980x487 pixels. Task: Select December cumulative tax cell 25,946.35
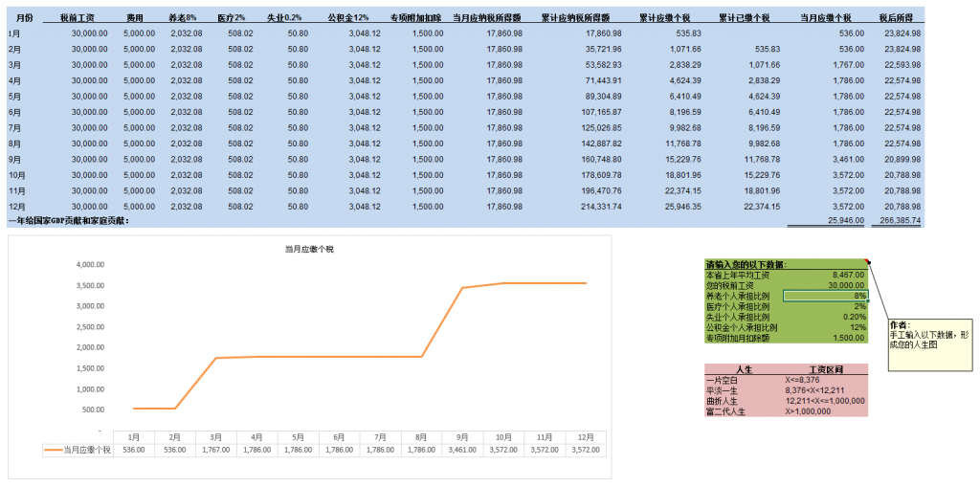[682, 207]
